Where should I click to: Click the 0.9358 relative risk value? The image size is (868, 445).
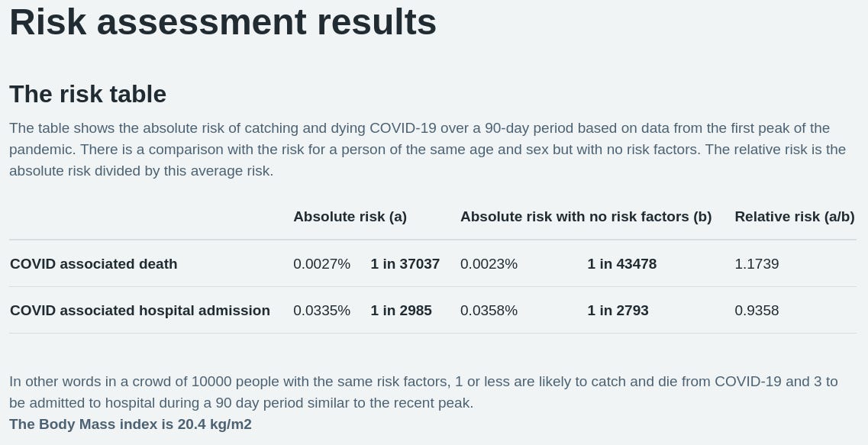click(x=757, y=311)
